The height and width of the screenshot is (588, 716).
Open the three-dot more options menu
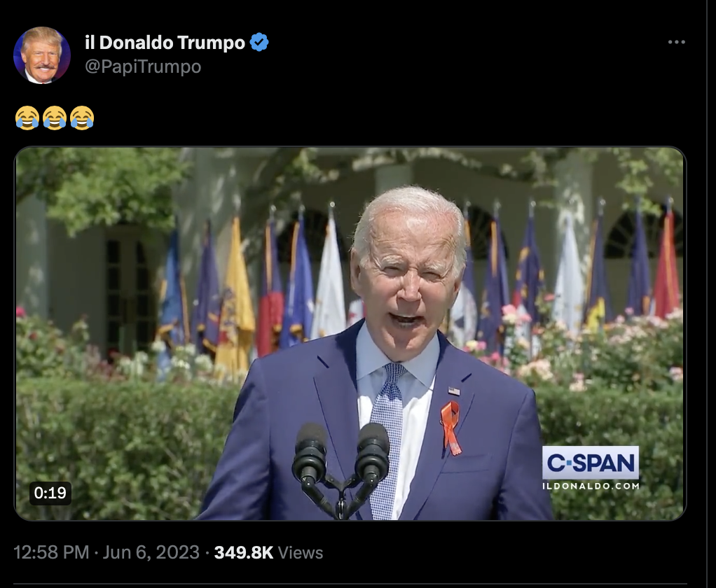pyautogui.click(x=676, y=42)
